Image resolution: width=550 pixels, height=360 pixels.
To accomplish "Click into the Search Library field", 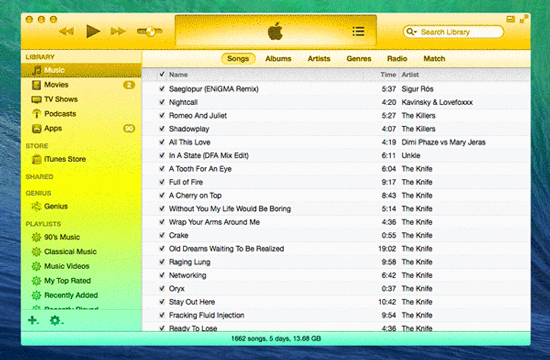I will [453, 32].
